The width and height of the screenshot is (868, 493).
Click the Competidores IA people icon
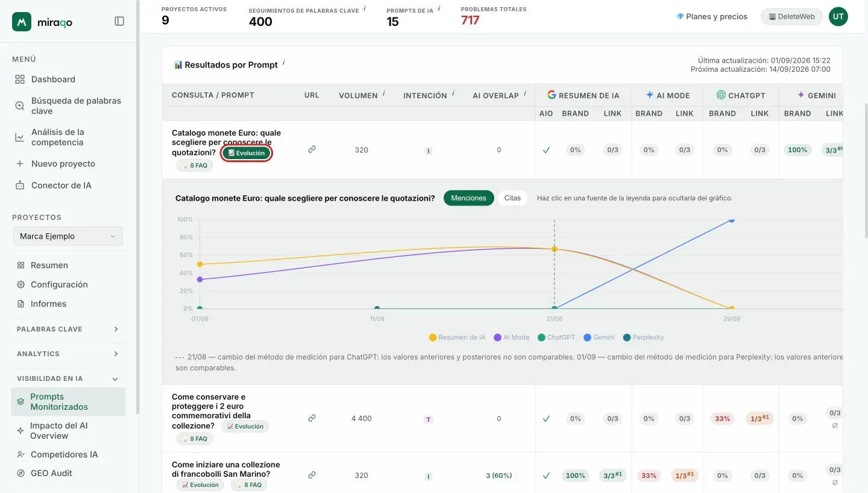20,454
